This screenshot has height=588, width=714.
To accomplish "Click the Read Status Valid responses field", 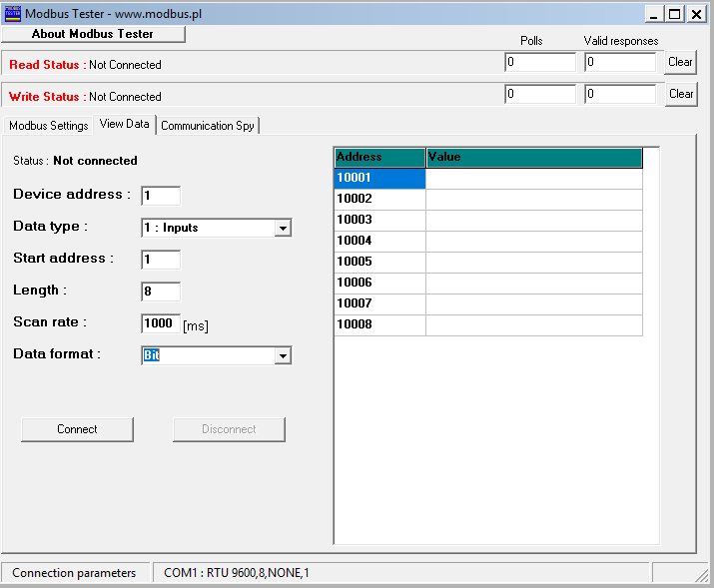I will (620, 62).
